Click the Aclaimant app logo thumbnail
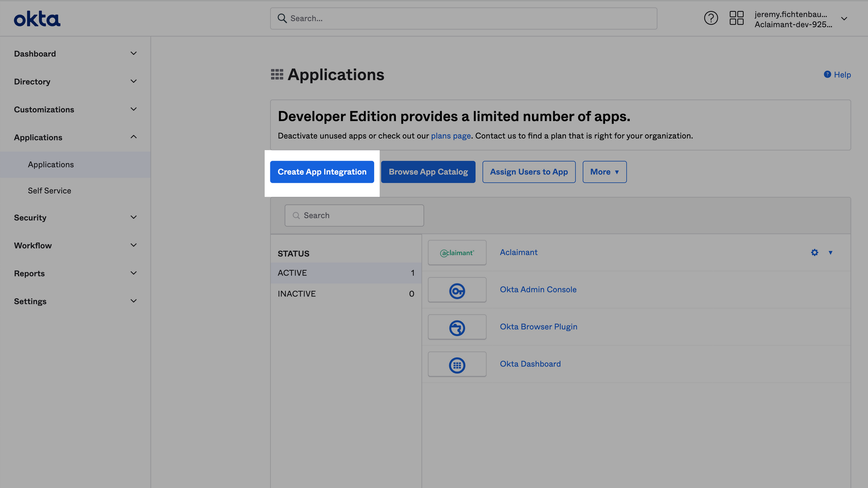Image resolution: width=868 pixels, height=488 pixels. 457,253
